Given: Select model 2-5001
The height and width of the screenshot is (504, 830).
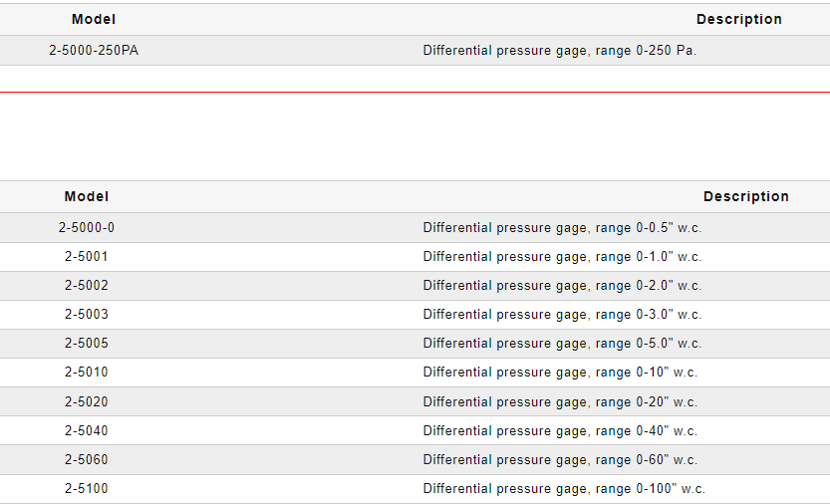Looking at the screenshot, I should (x=87, y=256).
